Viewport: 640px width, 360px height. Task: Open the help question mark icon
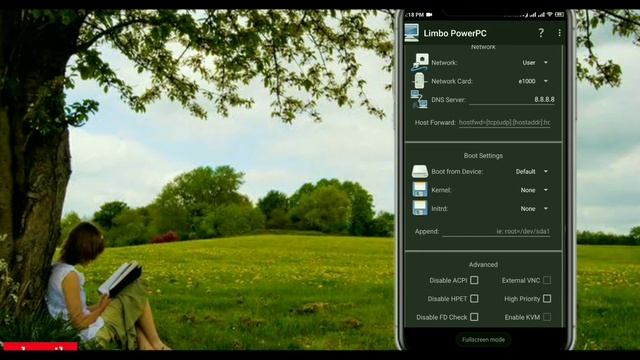click(541, 33)
